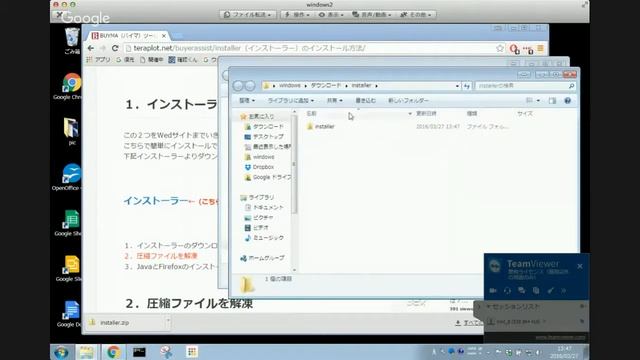
Task: Open the pc desktop icon
Action: [71, 131]
